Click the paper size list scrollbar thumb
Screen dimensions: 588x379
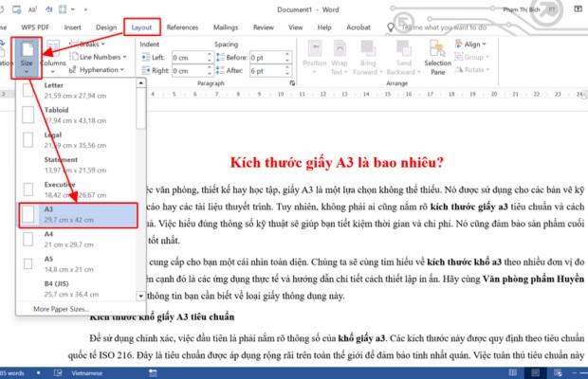click(x=140, y=109)
